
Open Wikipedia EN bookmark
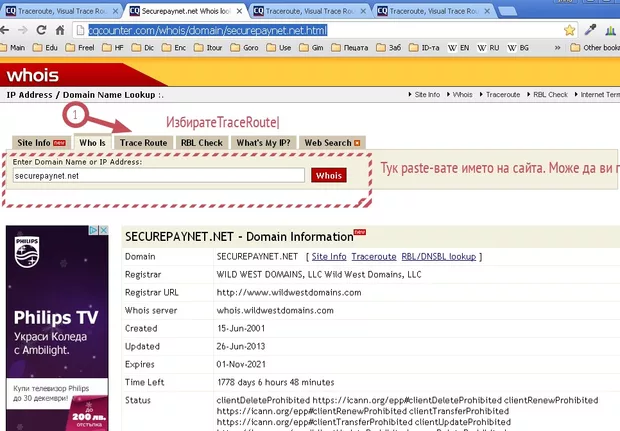tap(458, 48)
